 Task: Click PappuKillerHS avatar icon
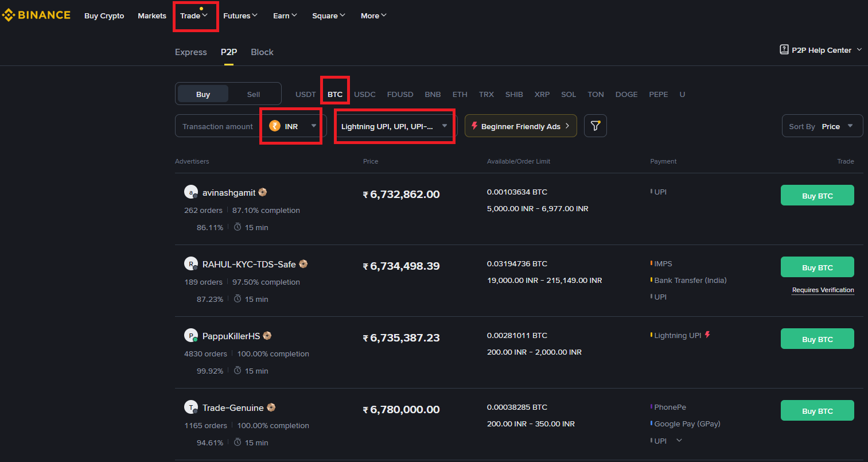click(191, 336)
